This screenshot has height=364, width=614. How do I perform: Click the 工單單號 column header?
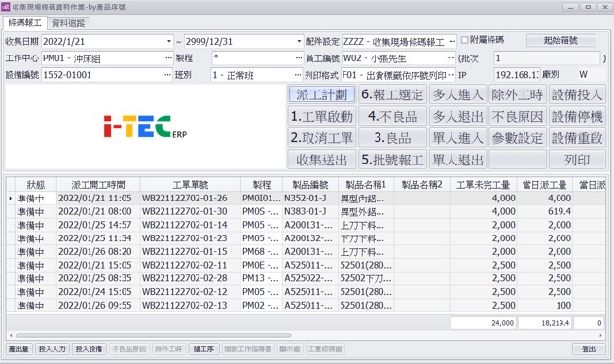[191, 185]
